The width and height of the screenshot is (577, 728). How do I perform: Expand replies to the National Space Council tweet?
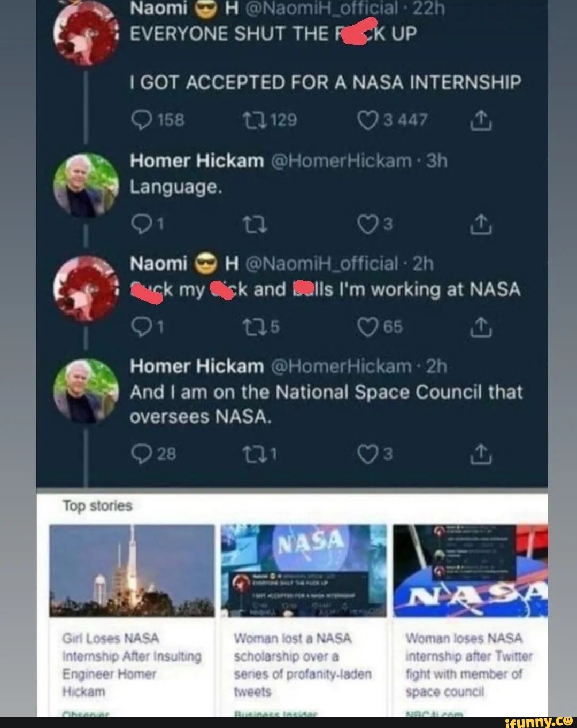click(x=141, y=455)
